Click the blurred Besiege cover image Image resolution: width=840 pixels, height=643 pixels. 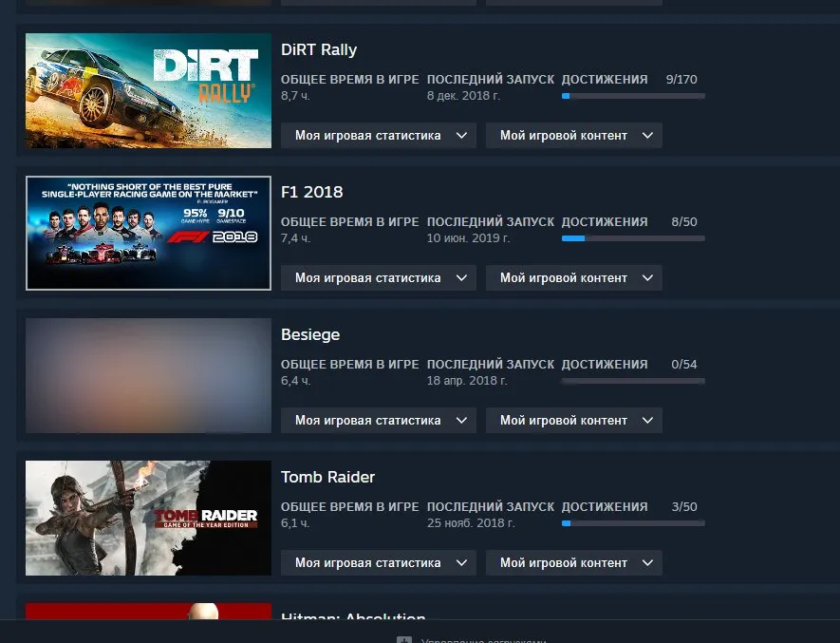[x=148, y=375]
